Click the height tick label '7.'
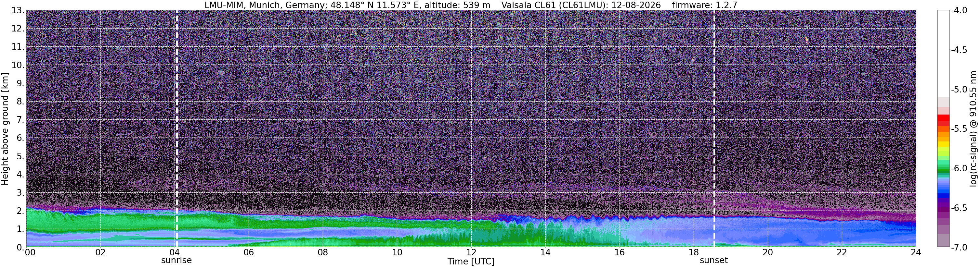Screen dimensions: 980x268 [20, 120]
